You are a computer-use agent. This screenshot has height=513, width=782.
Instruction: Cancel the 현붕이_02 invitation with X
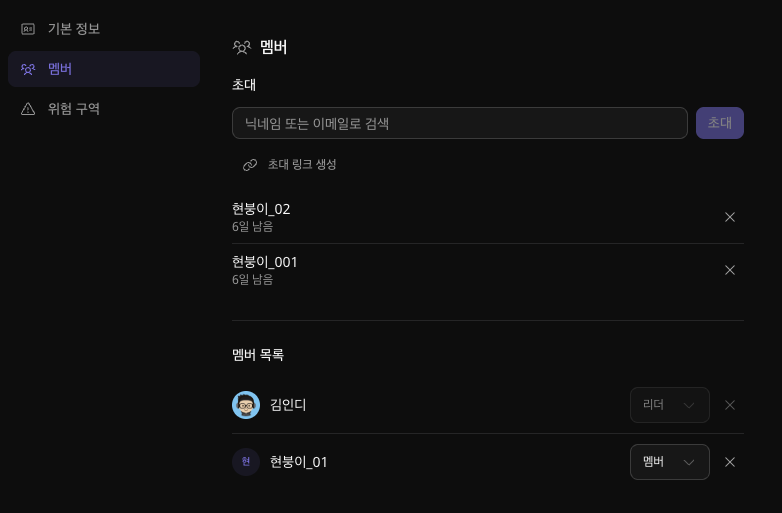coord(730,217)
